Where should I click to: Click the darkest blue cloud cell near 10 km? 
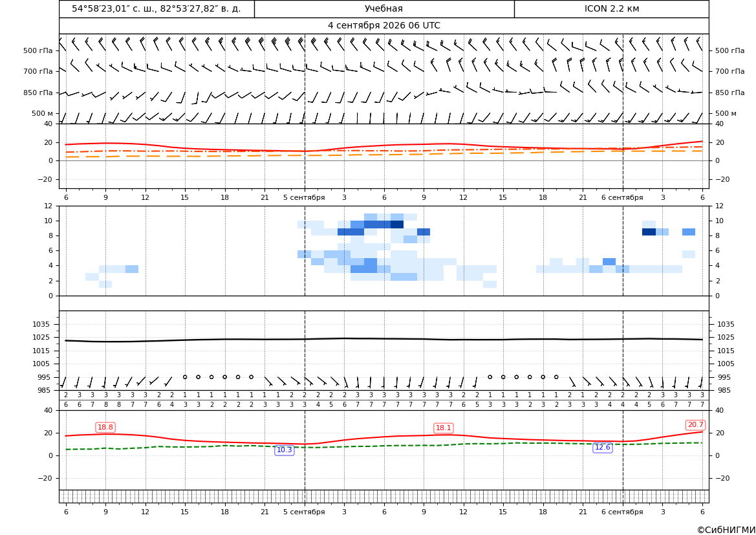[x=397, y=224]
